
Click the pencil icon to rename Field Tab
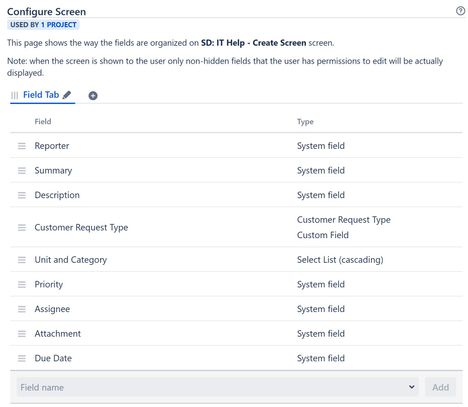tap(67, 95)
